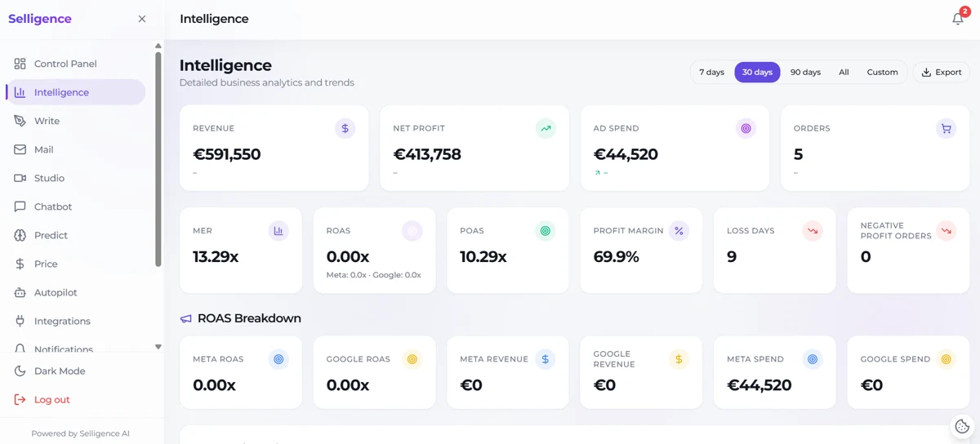Close the sidebar with the X icon

tap(142, 19)
